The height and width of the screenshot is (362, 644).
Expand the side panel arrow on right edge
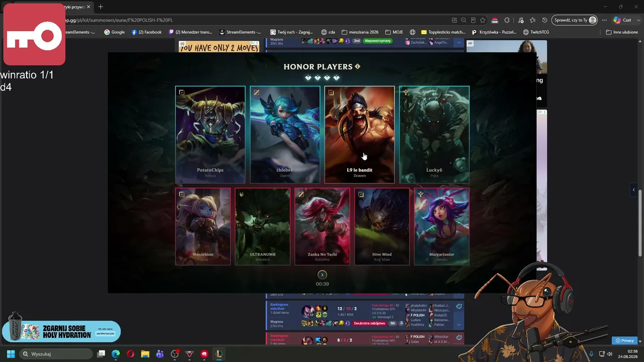[x=633, y=190]
